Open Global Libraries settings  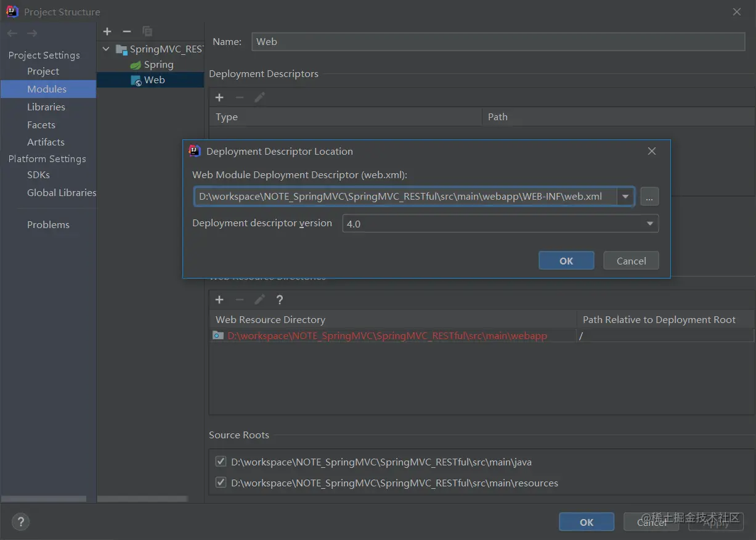62,192
